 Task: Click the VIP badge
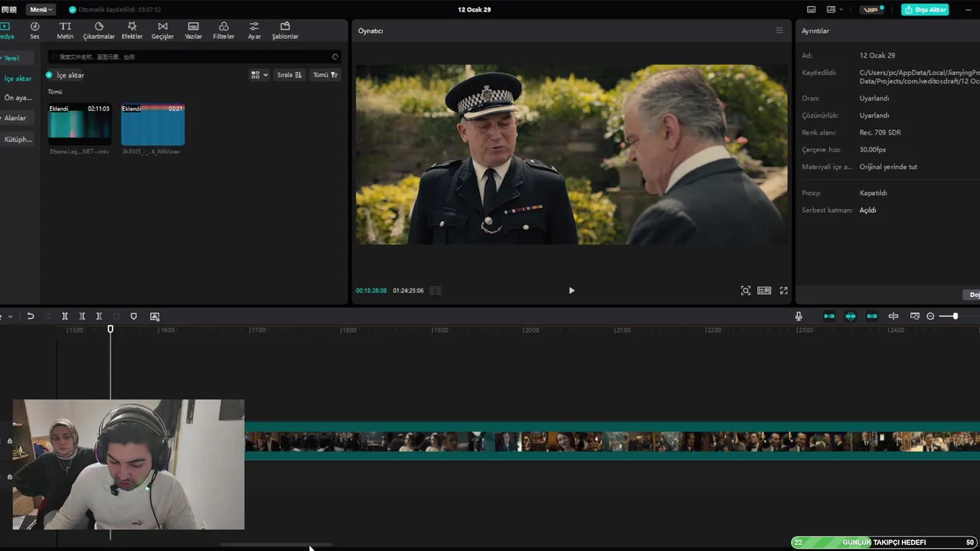tap(872, 9)
